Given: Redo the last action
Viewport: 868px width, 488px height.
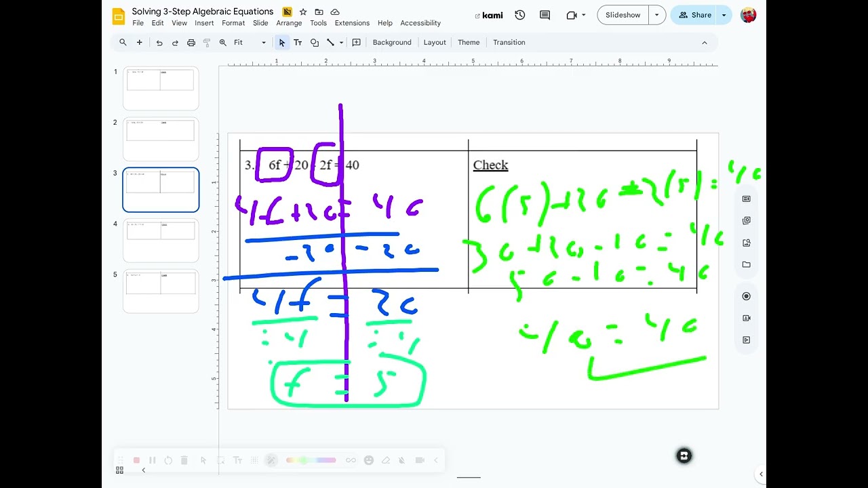Looking at the screenshot, I should tap(175, 43).
